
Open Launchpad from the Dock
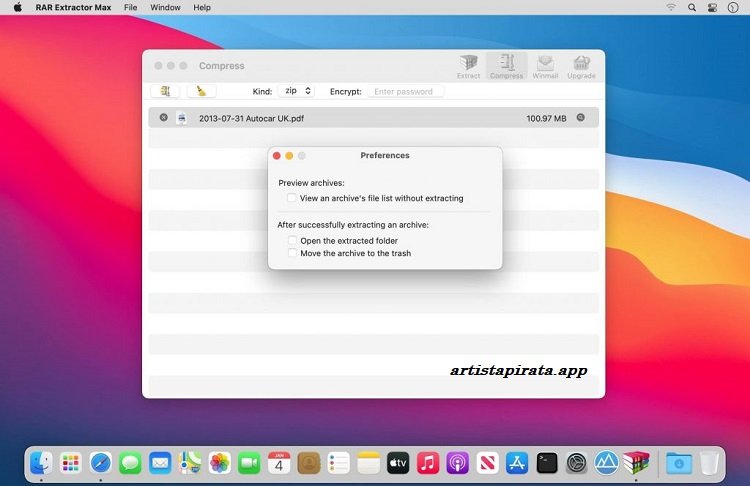[x=71, y=463]
